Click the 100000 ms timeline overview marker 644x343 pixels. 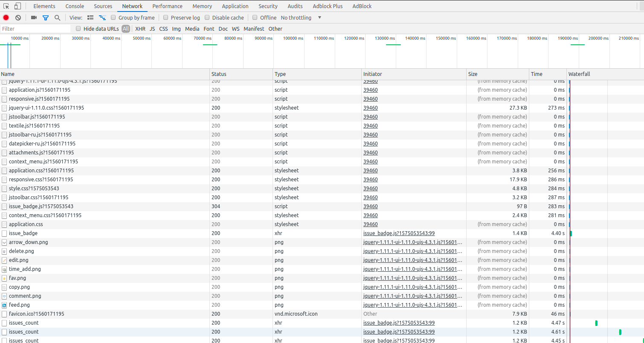click(x=293, y=38)
